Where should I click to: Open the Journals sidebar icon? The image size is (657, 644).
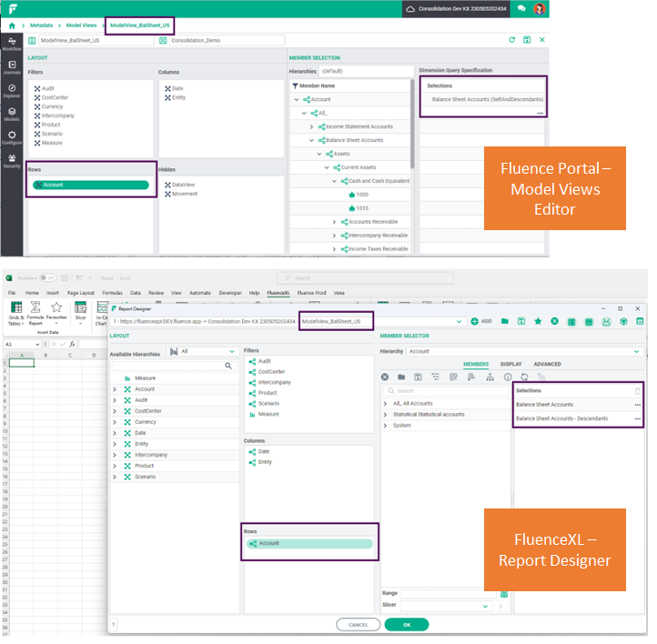click(x=12, y=67)
